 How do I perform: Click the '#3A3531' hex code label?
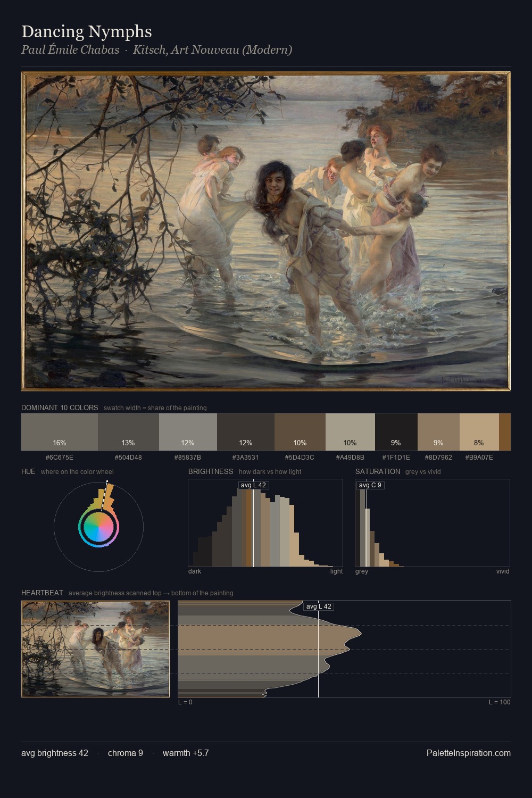246,458
